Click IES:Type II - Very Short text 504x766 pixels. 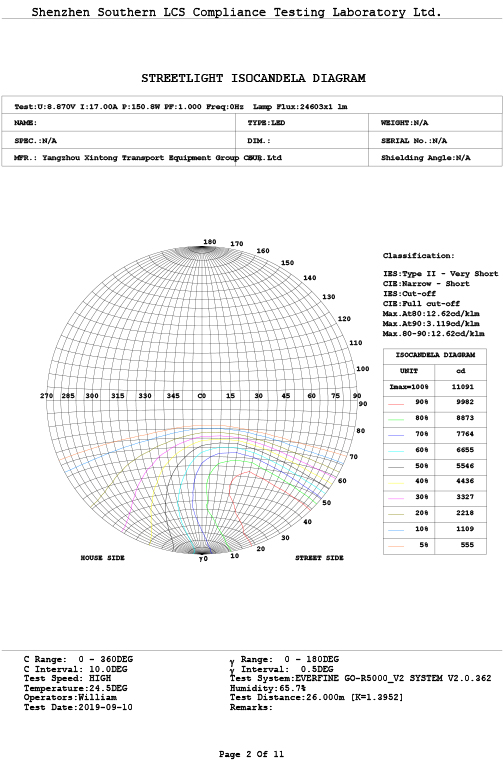tap(441, 274)
